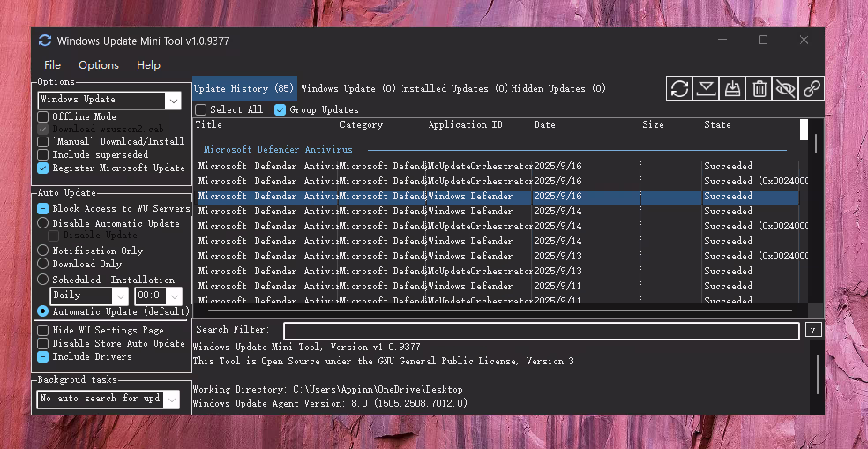
Task: Click the install updates icon
Action: pos(732,88)
